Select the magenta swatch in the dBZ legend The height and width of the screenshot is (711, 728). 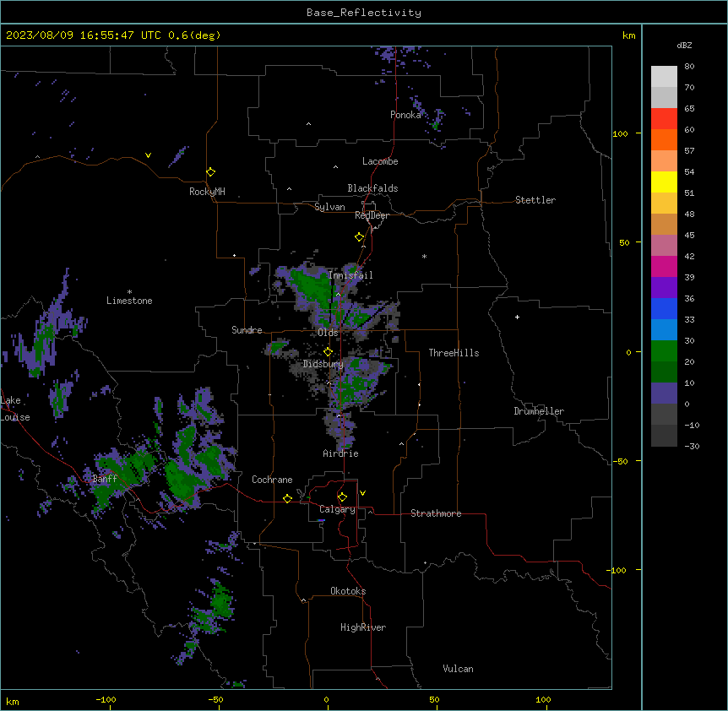pyautogui.click(x=664, y=266)
